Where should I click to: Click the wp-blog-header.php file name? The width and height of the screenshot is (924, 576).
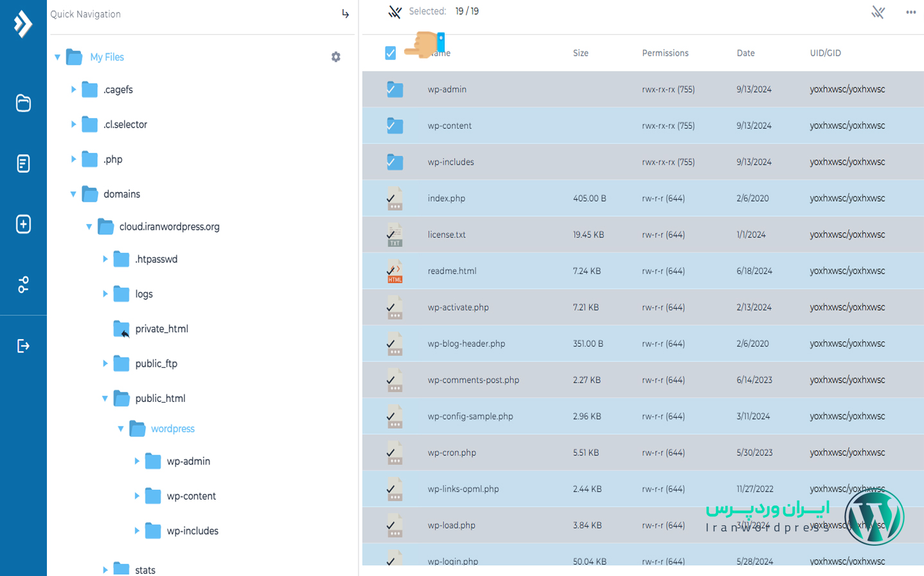466,344
